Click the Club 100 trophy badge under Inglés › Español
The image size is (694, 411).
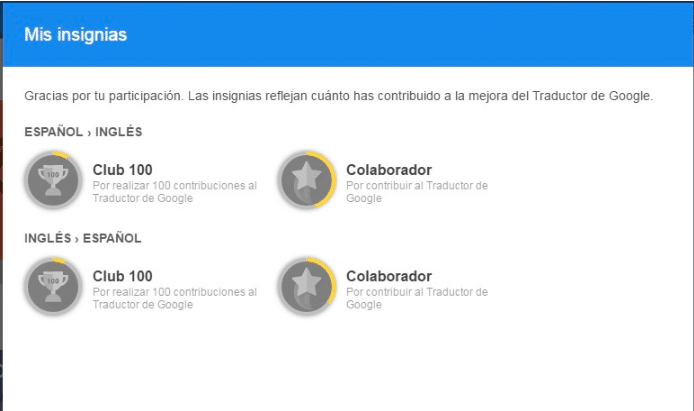(53, 286)
